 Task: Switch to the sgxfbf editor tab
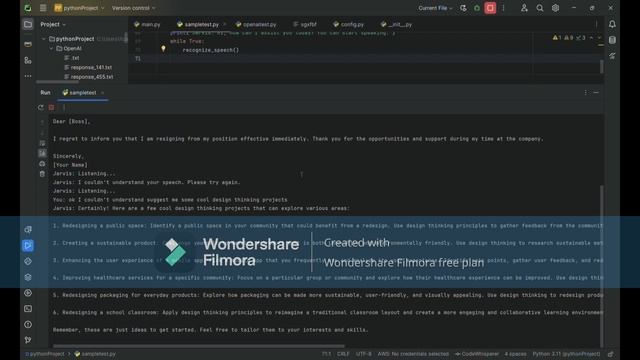(305, 24)
